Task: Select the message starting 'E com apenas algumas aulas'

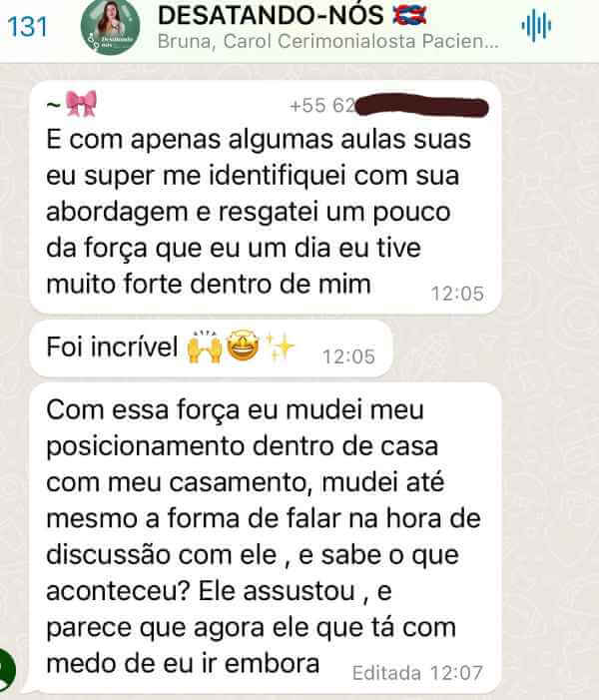Action: pyautogui.click(x=266, y=197)
